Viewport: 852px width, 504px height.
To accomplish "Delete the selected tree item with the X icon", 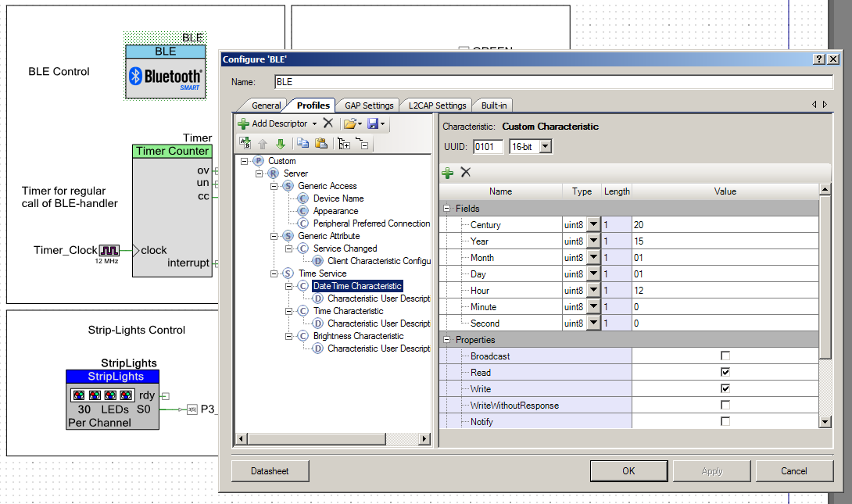I will [x=328, y=123].
